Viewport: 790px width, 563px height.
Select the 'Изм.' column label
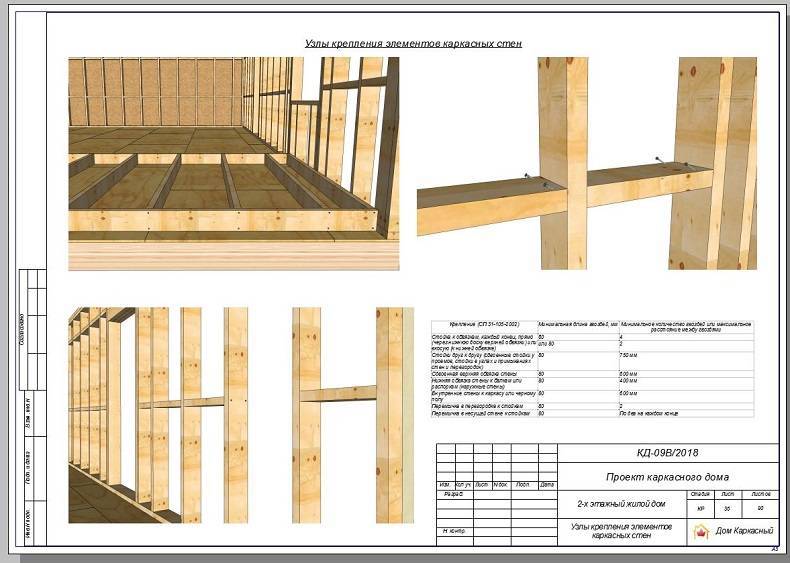click(x=445, y=485)
